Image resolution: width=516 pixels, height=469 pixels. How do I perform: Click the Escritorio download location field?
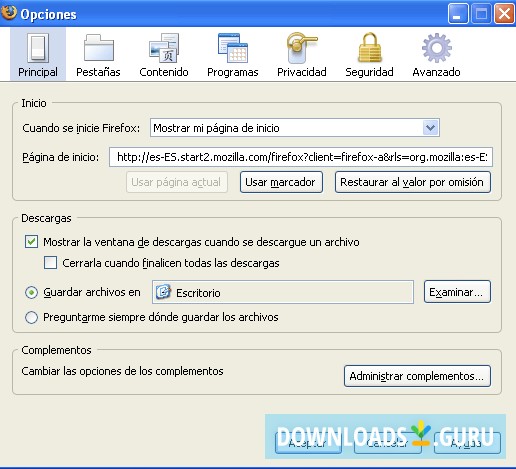pyautogui.click(x=283, y=292)
